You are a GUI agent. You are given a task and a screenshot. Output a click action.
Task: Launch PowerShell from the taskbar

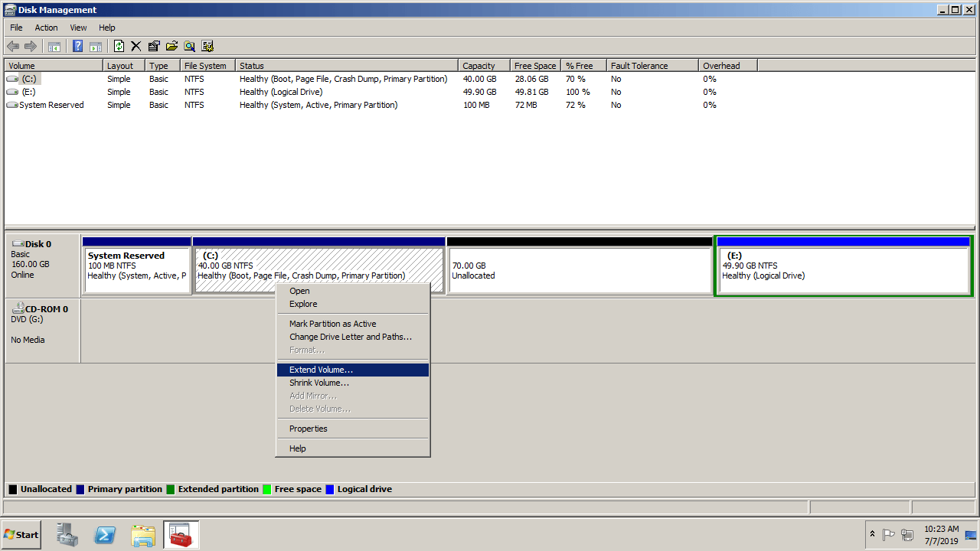point(105,535)
